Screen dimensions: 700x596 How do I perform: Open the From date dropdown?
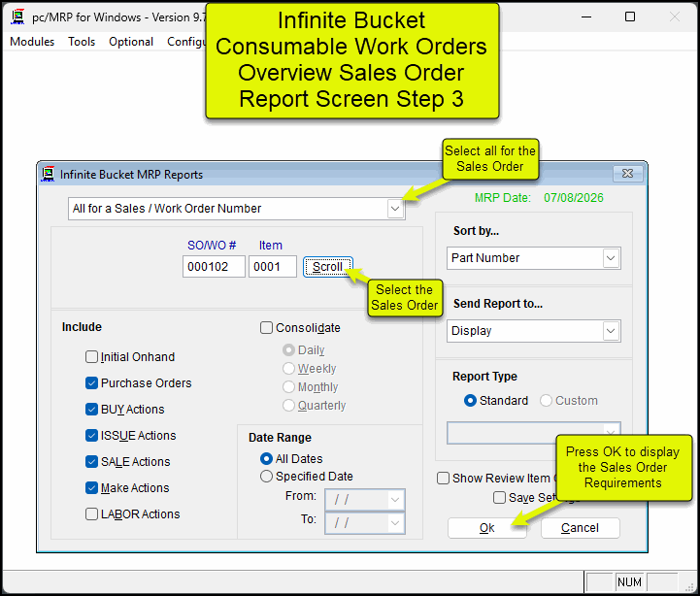pos(395,500)
